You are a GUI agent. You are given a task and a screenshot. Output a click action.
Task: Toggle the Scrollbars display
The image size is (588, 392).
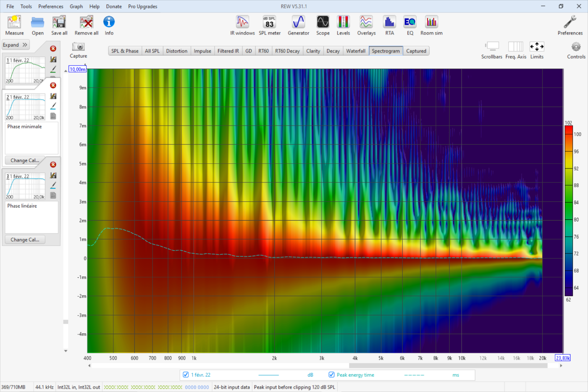491,50
